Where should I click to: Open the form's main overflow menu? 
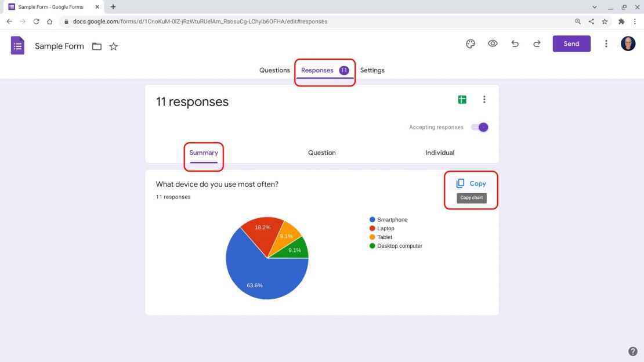tap(606, 43)
